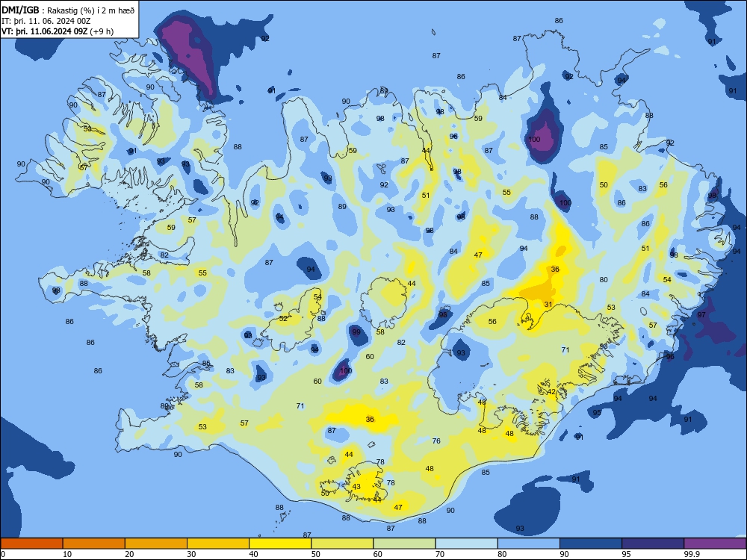747x560 pixels.
Task: Pick the 40–50 bright yellow legend swatch
Action: [x=280, y=544]
